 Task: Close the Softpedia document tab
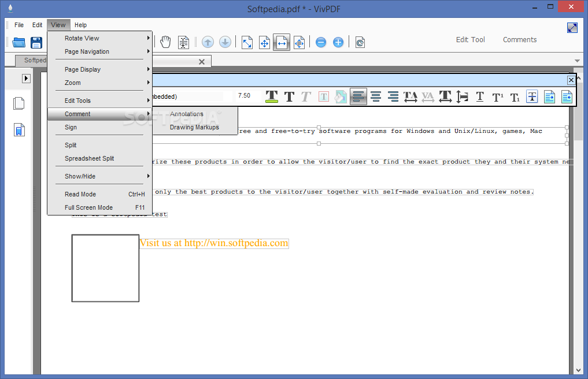point(202,62)
